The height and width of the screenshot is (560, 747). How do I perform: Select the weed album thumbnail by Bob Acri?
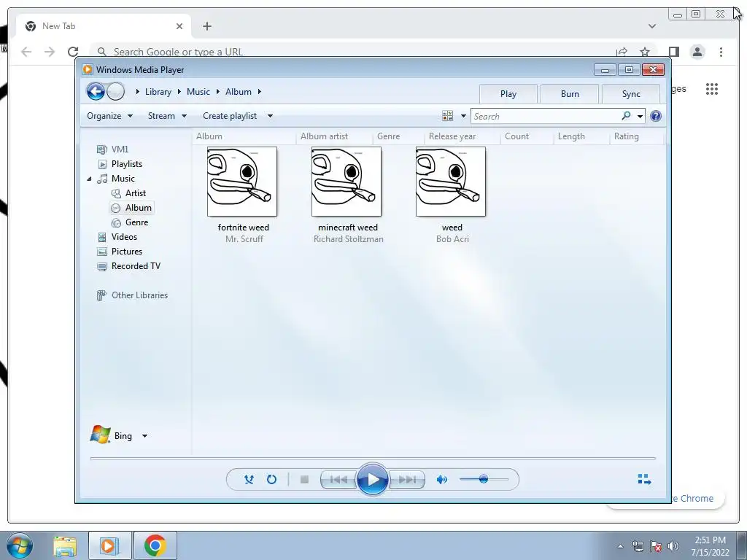click(x=451, y=182)
